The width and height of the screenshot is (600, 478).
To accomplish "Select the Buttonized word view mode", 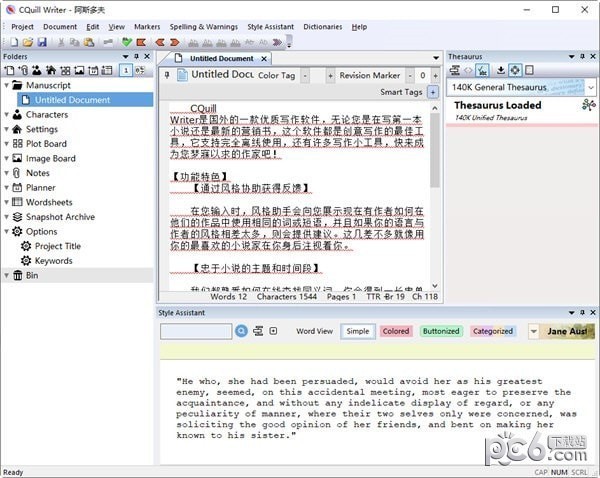I will (441, 331).
